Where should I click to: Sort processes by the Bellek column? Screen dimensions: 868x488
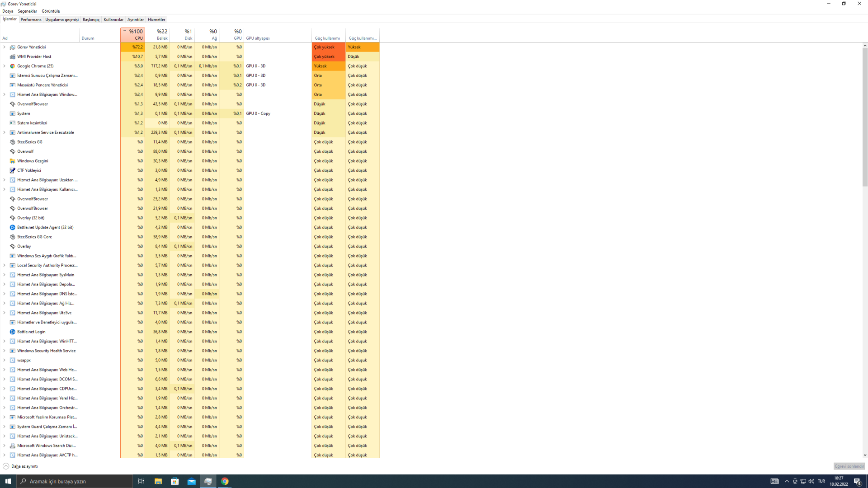click(158, 35)
